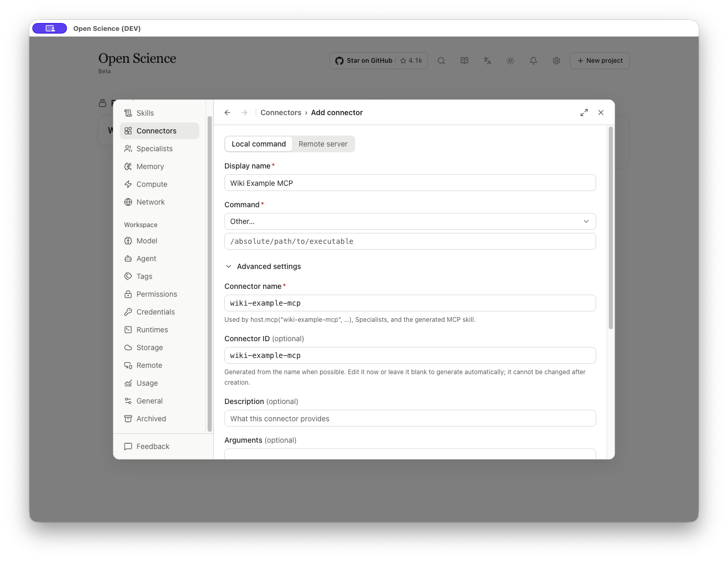Open Credentials settings
This screenshot has height=561, width=728.
click(159, 312)
